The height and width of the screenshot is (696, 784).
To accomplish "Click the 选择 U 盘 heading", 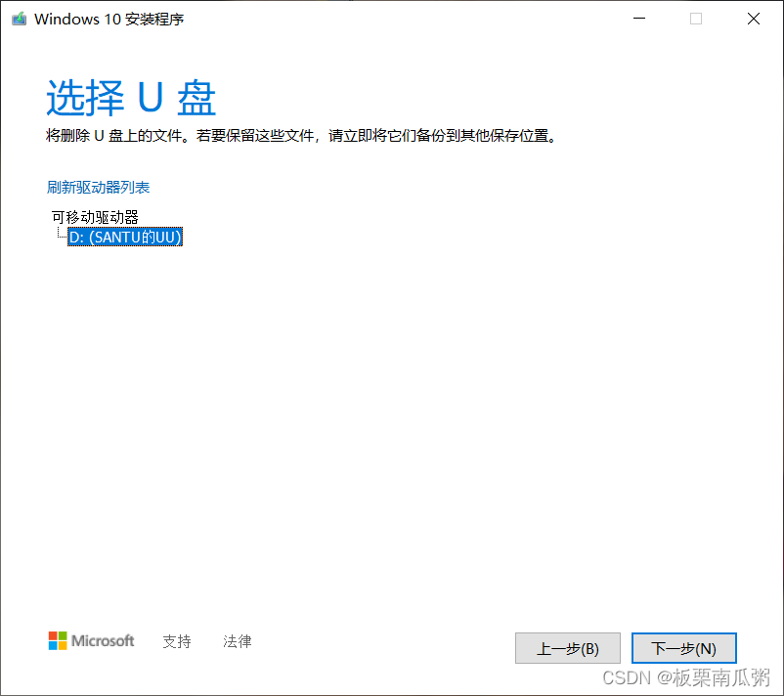I will [x=131, y=98].
